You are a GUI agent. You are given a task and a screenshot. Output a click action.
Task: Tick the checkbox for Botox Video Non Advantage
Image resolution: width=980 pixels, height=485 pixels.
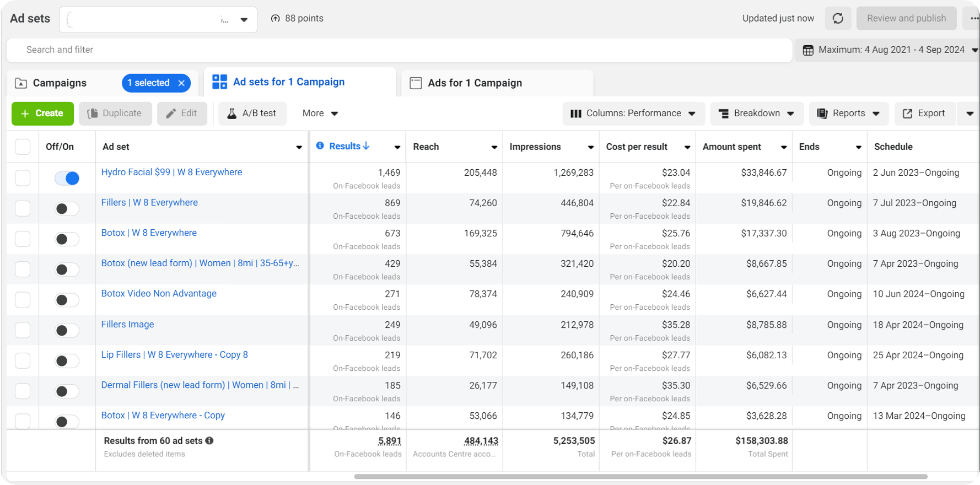click(x=23, y=300)
